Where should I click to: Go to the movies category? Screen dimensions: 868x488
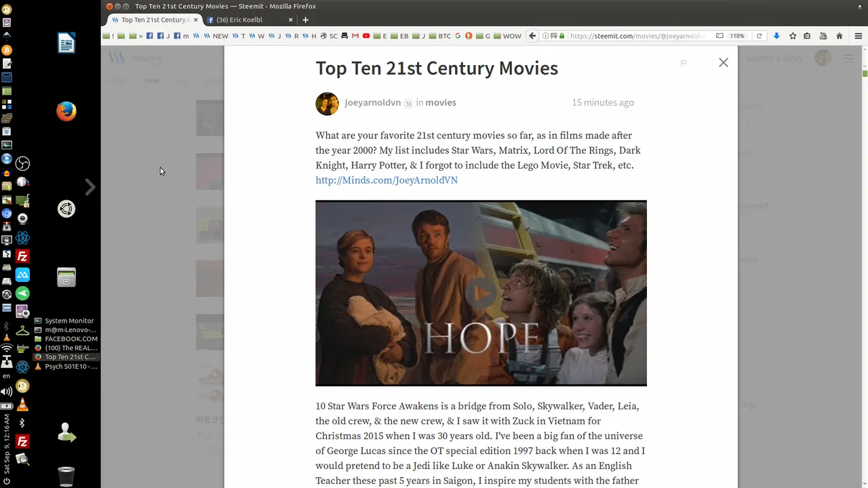[441, 102]
